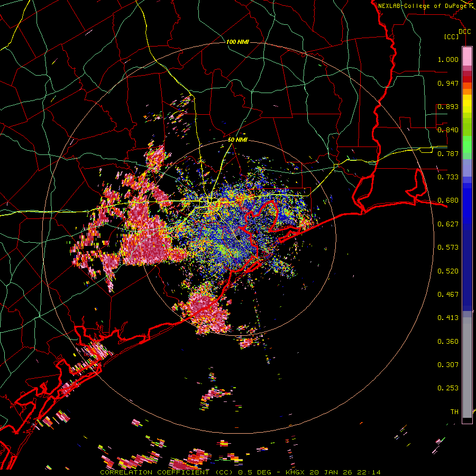
Task: Click the TH threshold label on the scale
Action: (454, 411)
